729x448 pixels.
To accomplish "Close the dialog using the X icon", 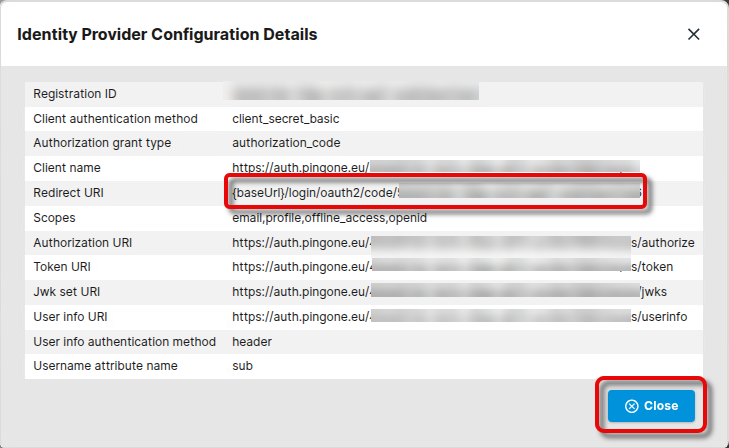I will [x=693, y=34].
